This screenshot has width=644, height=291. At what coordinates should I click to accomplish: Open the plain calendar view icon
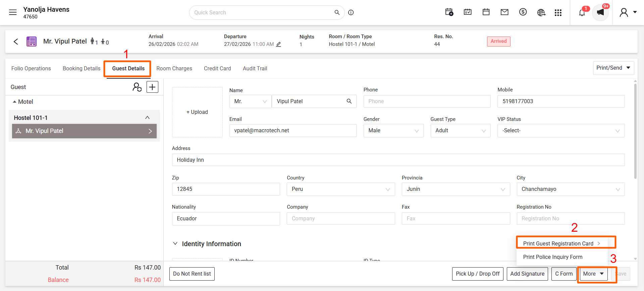486,12
